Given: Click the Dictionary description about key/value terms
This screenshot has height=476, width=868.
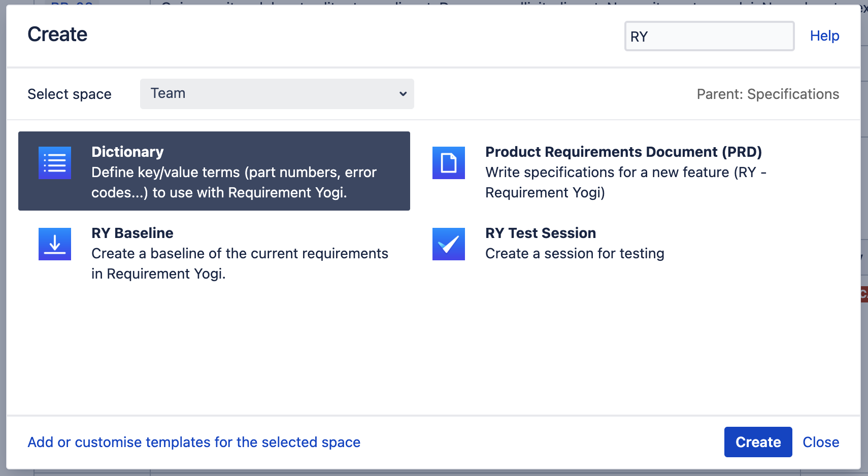Looking at the screenshot, I should point(233,183).
